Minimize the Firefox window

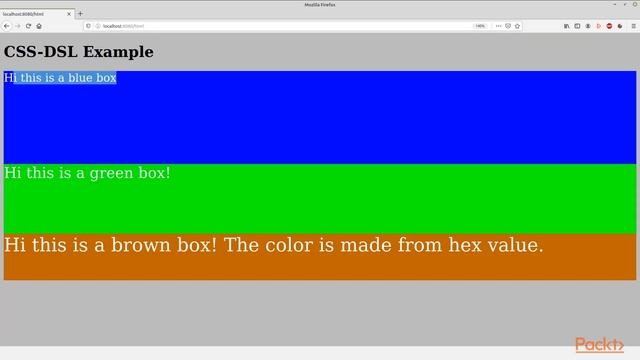point(615,4)
